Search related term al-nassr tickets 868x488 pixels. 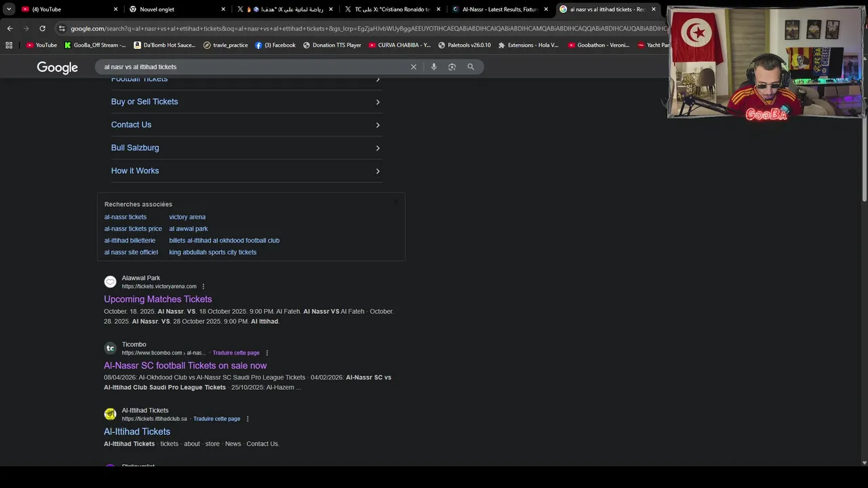(125, 217)
